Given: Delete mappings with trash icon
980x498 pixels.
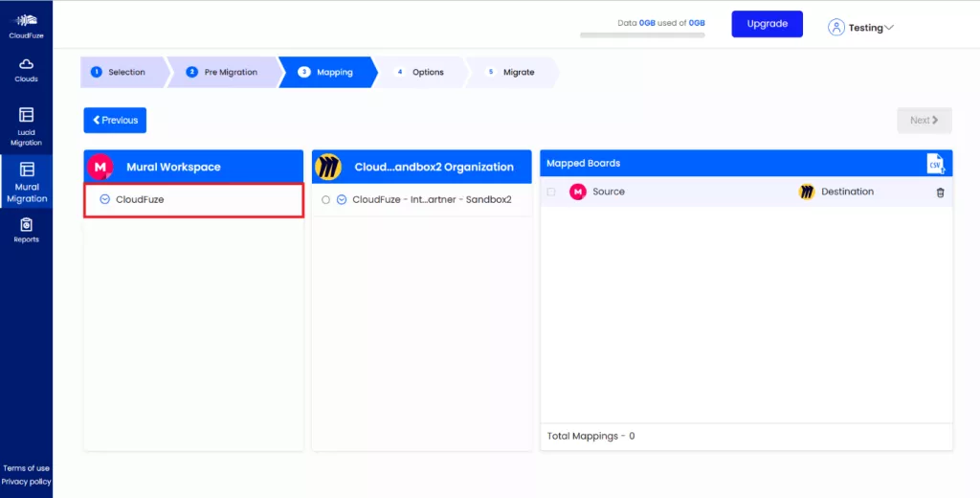Looking at the screenshot, I should [940, 192].
